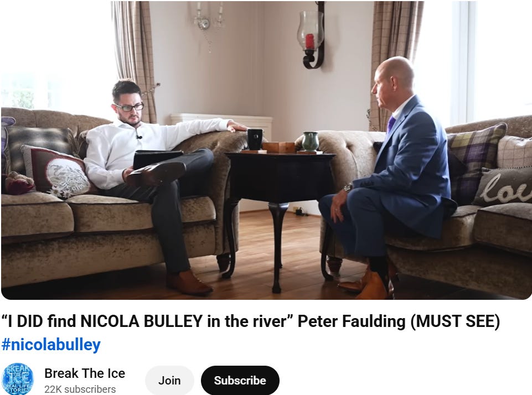Open the Break The Ice channel name
This screenshot has height=395, width=532.
point(85,373)
